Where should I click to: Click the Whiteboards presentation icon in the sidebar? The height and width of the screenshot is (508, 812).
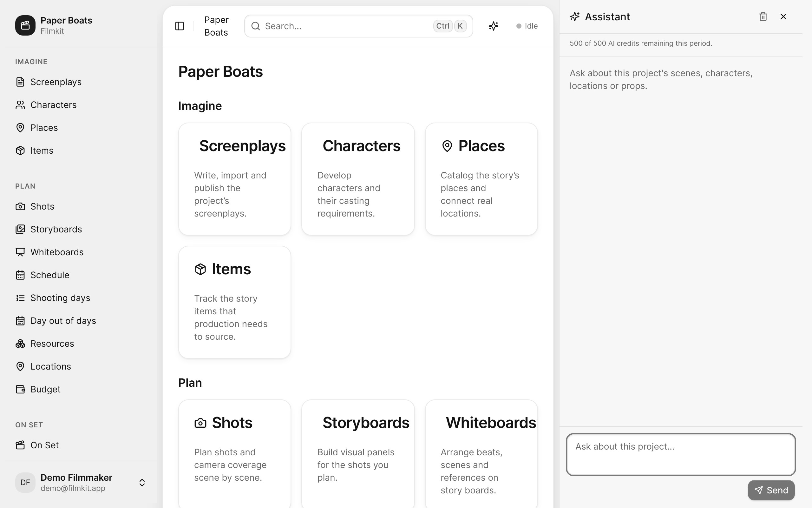tap(20, 252)
